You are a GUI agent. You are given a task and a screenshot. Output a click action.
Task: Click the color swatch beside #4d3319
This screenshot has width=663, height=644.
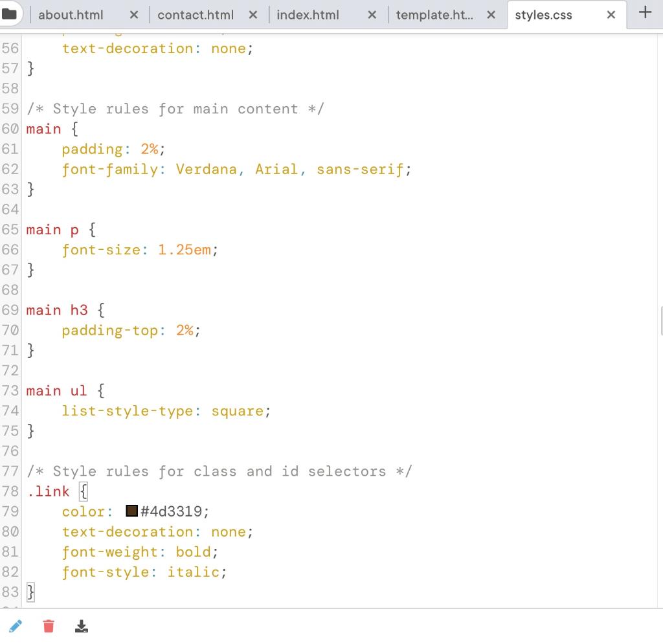(x=131, y=511)
